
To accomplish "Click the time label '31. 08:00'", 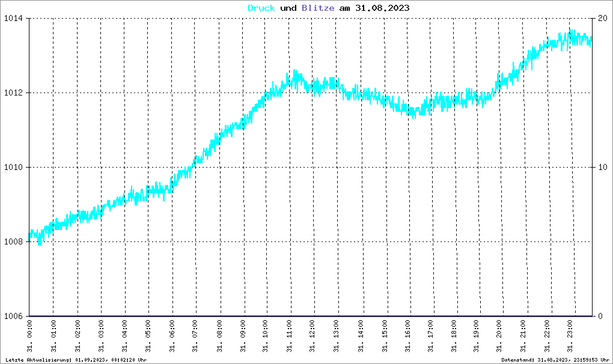I will pyautogui.click(x=219, y=336).
